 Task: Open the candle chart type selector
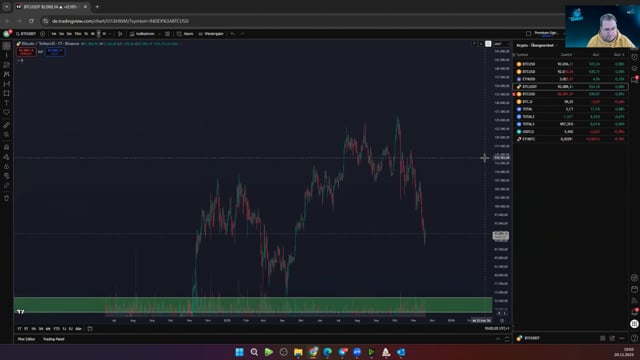[x=120, y=34]
